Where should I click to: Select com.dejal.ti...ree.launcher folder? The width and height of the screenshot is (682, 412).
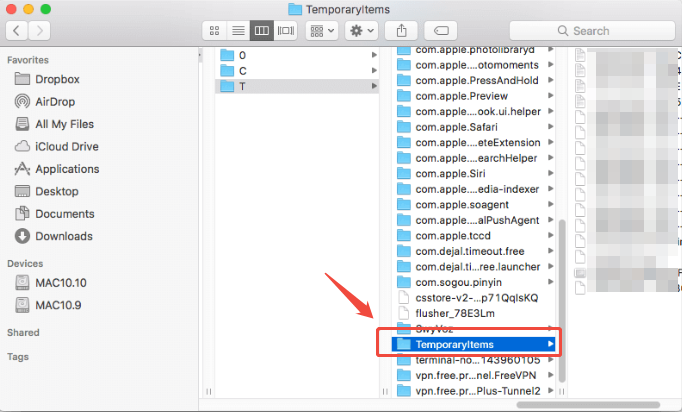(x=474, y=267)
